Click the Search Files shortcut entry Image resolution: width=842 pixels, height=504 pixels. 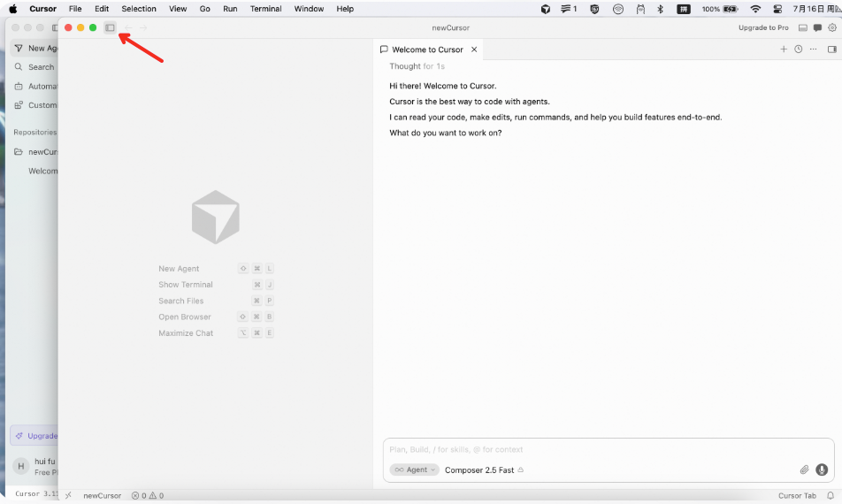[x=216, y=301]
